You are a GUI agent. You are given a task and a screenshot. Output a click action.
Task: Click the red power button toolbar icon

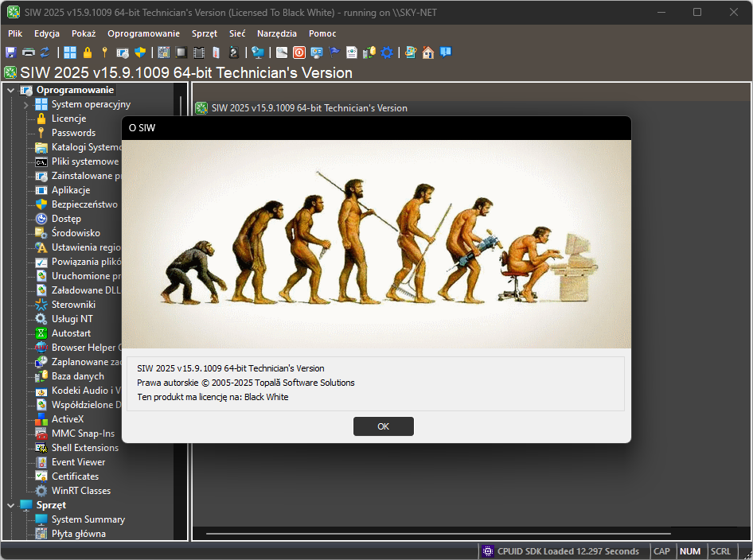tap(299, 52)
